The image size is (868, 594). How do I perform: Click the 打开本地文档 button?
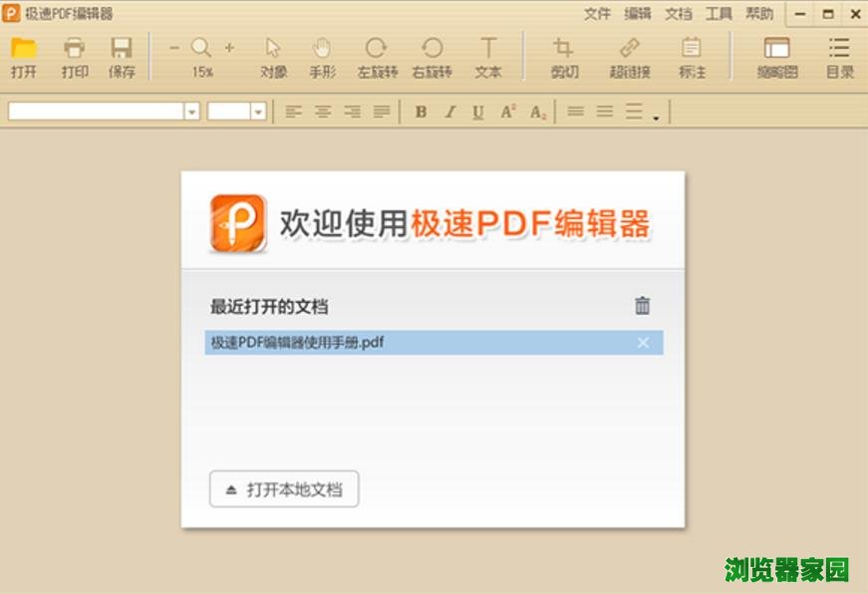[284, 489]
